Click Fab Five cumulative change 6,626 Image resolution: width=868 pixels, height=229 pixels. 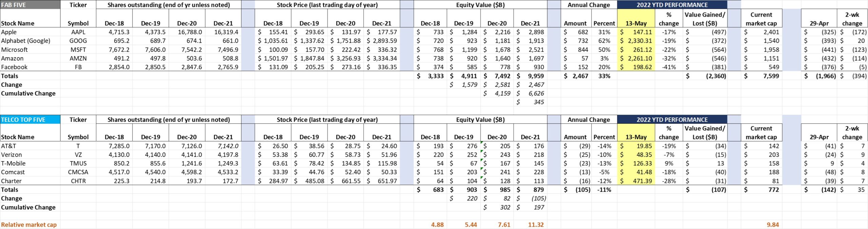click(x=530, y=93)
